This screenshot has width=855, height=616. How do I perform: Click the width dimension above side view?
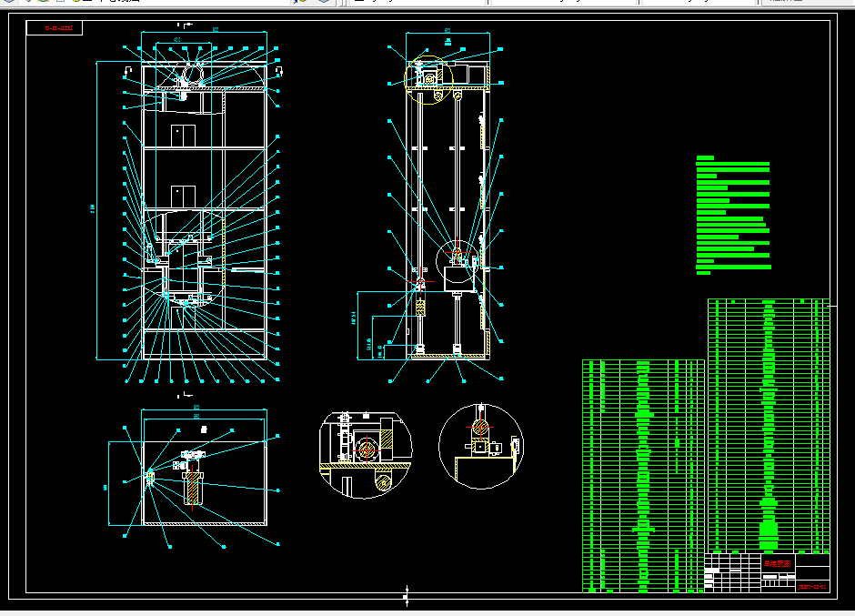[448, 31]
